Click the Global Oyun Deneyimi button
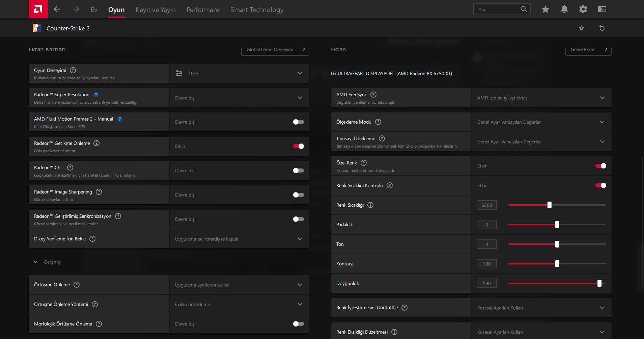This screenshot has height=339, width=644. pos(275,50)
